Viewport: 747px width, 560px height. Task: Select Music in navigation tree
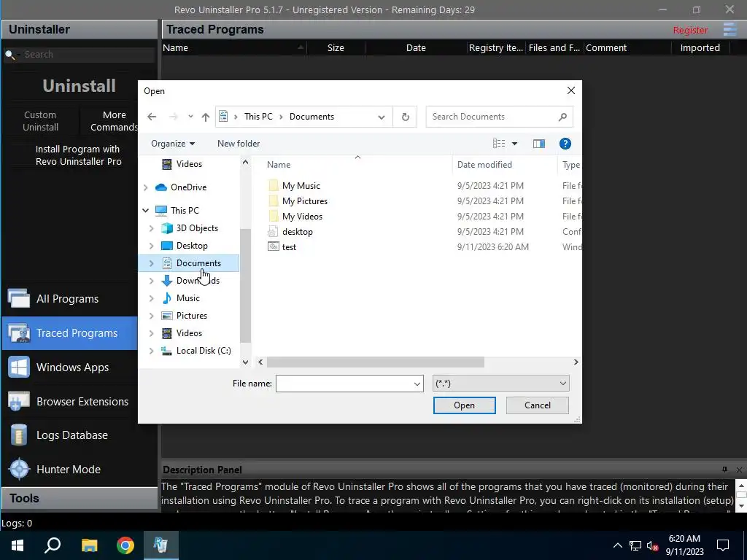187,298
